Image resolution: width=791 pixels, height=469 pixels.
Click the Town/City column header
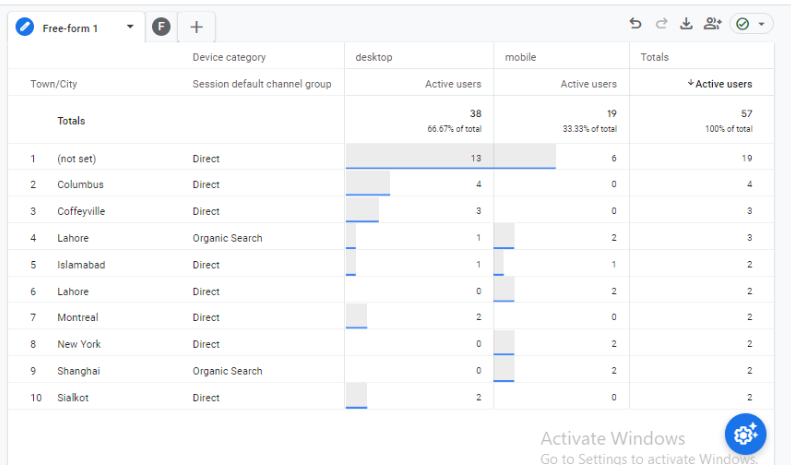coord(54,84)
